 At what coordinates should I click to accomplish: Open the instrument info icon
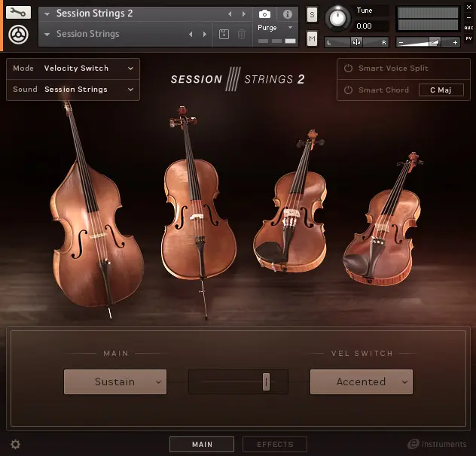(x=287, y=14)
